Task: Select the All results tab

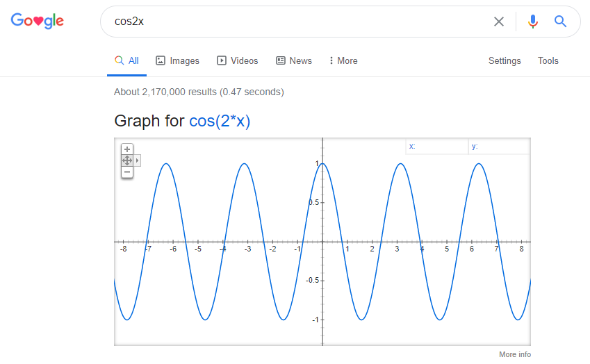Action: pyautogui.click(x=127, y=61)
